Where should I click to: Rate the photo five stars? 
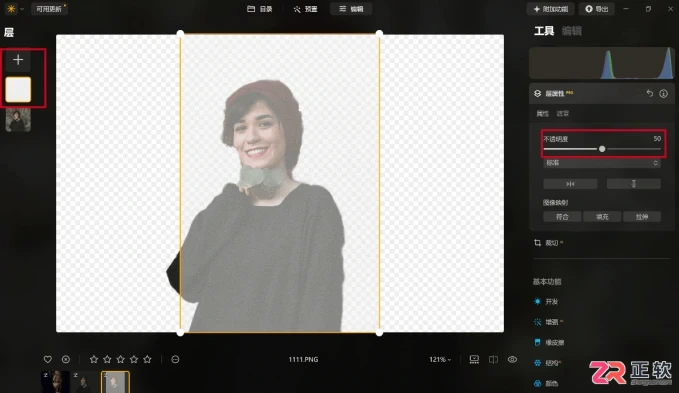tap(147, 359)
